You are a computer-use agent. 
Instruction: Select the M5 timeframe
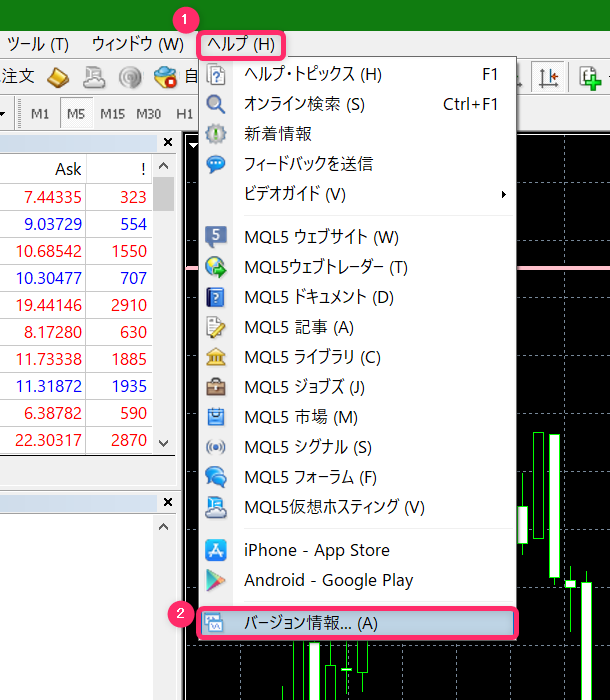pyautogui.click(x=76, y=114)
